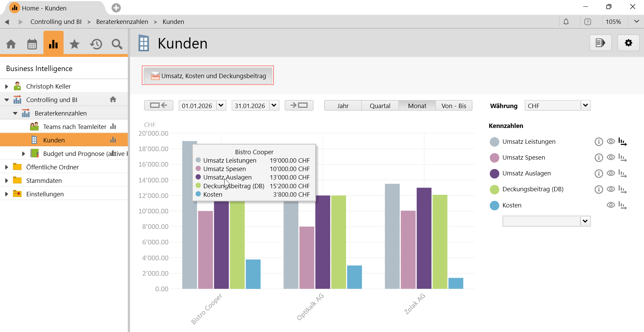Open the notifications bell
The image size is (644, 332).
(566, 22)
